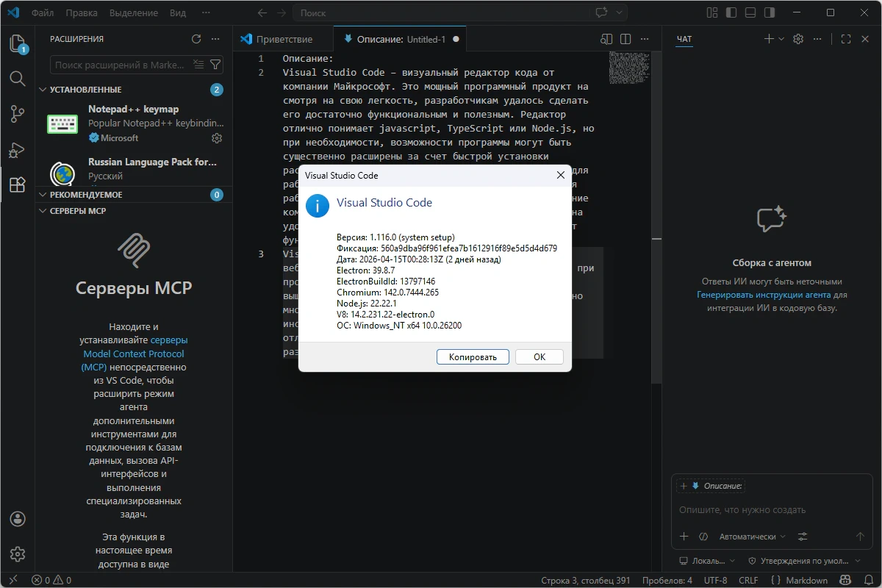Refresh the extensions list
Viewport: 882px width, 588px height.
(196, 39)
